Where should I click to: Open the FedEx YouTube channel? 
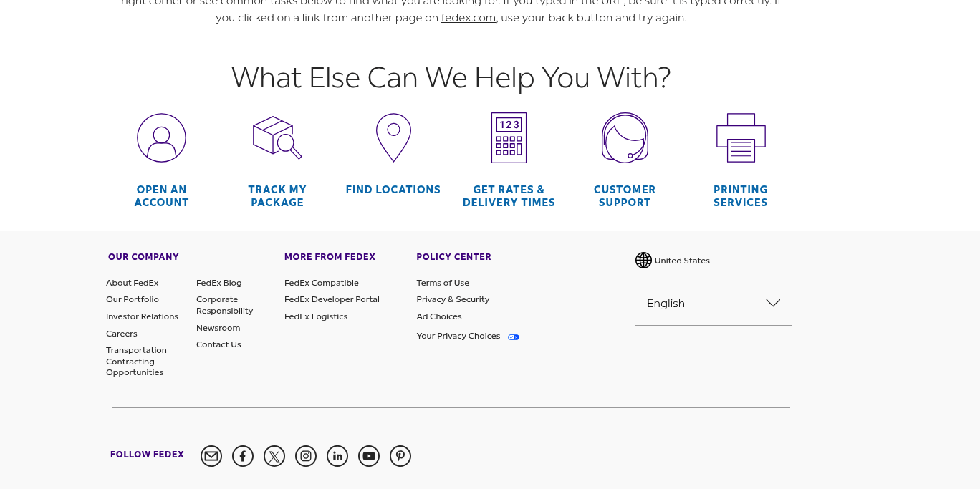pyautogui.click(x=369, y=456)
